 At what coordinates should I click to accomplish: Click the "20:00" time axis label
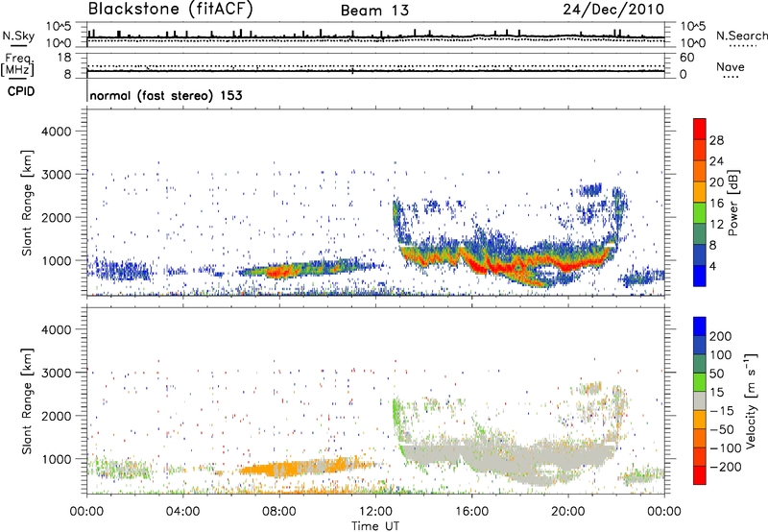(568, 512)
